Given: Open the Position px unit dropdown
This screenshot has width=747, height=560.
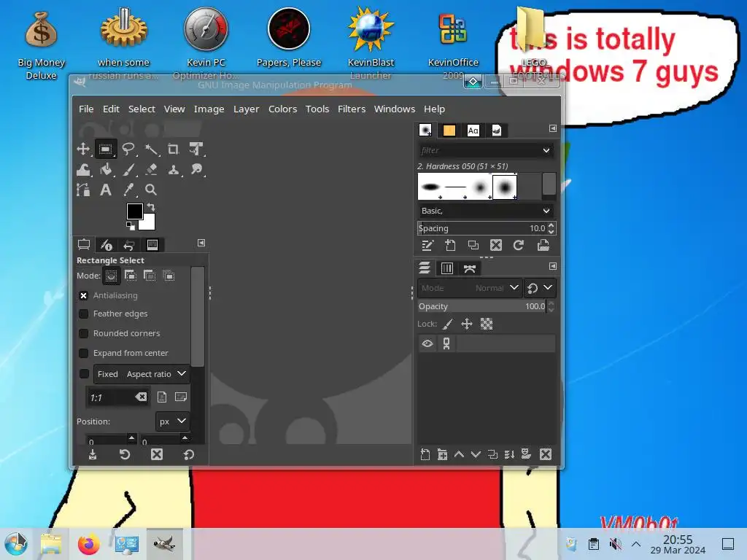Looking at the screenshot, I should 172,421.
